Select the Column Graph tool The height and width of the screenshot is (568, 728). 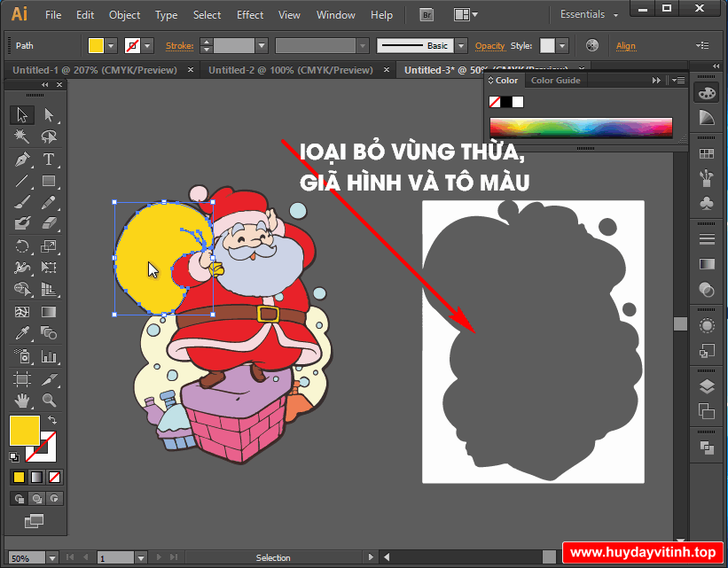click(x=49, y=356)
